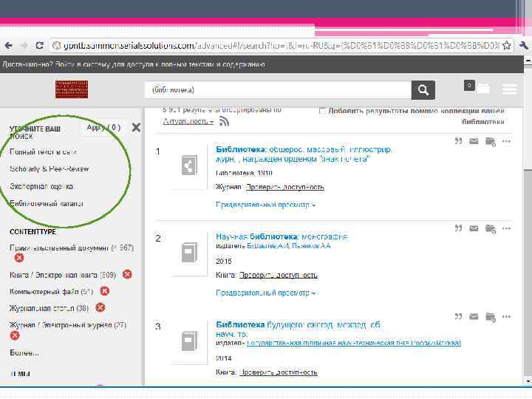The width and height of the screenshot is (532, 399).
Task: Bookmark the page with the star icon
Action: (x=507, y=46)
